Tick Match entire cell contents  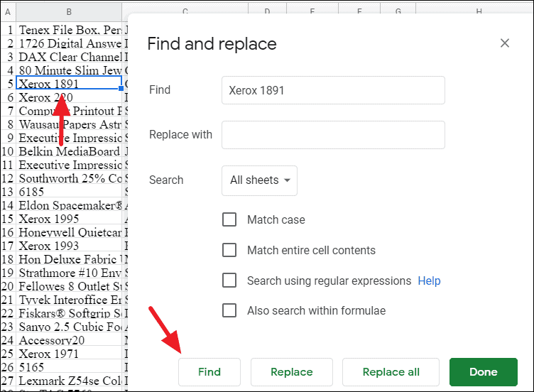(x=229, y=250)
